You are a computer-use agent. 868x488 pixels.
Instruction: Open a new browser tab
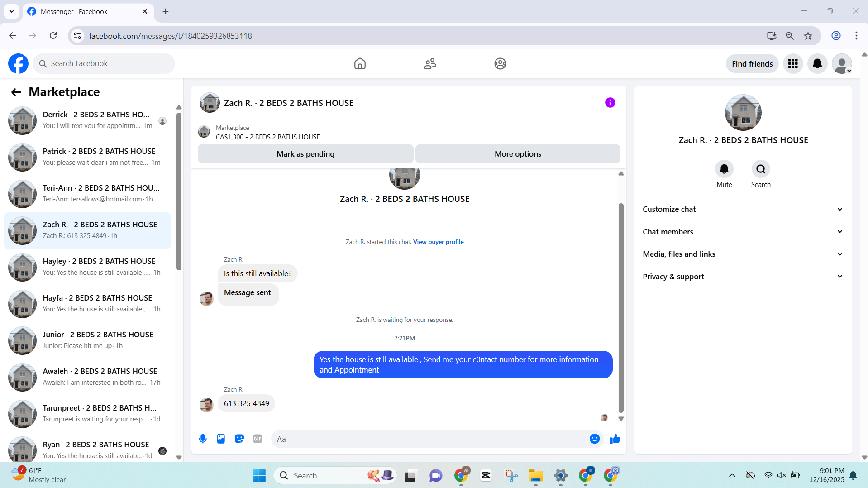pyautogui.click(x=166, y=11)
